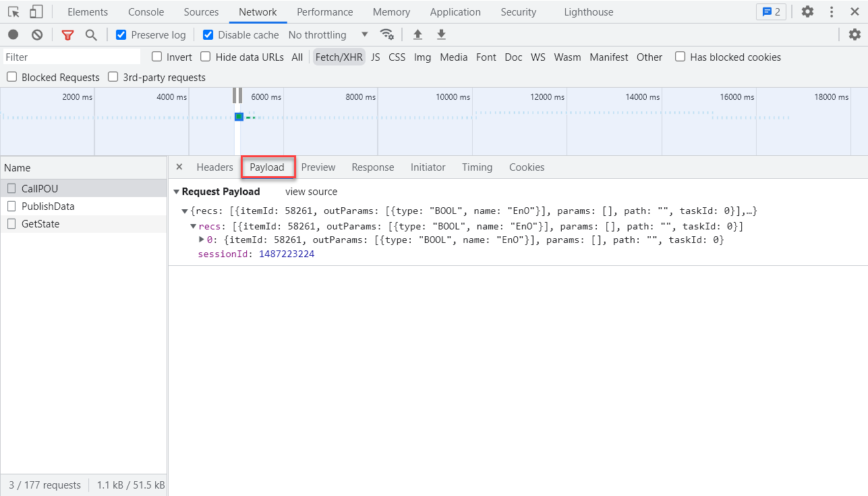
Task: Import HAR file upload arrow
Action: coord(417,34)
